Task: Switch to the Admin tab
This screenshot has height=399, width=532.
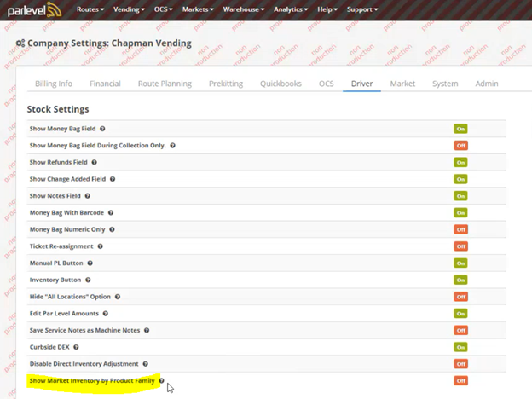Action: click(487, 84)
